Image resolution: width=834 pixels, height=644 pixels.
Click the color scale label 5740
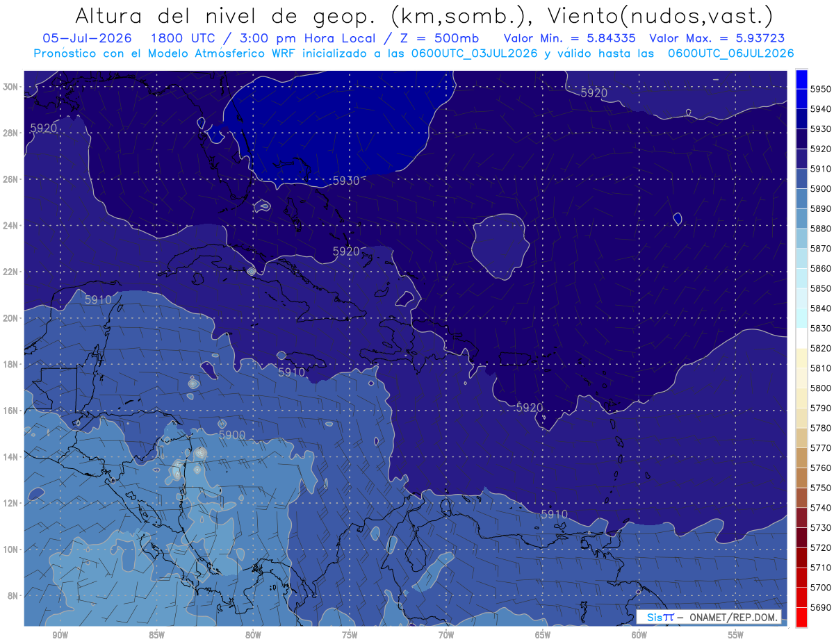[x=820, y=508]
